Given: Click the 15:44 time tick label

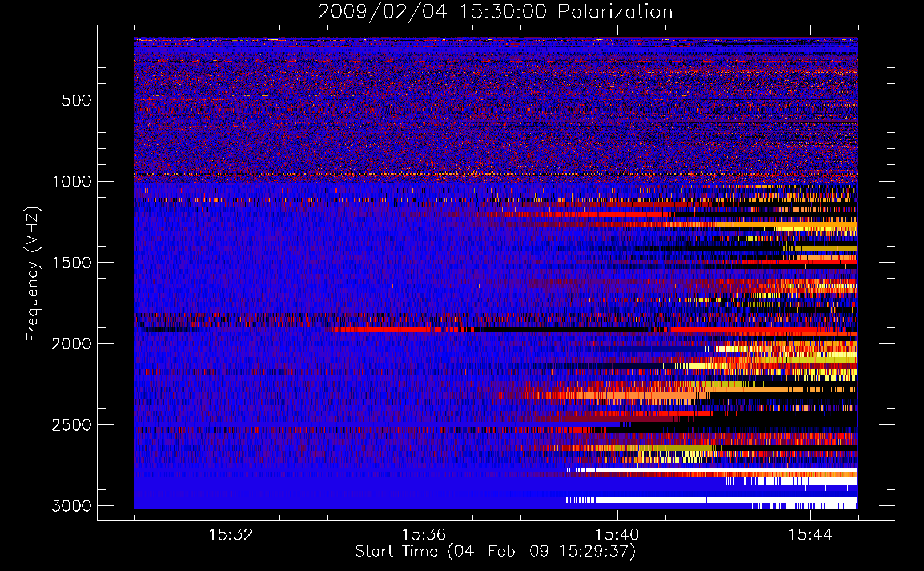Looking at the screenshot, I should point(810,535).
